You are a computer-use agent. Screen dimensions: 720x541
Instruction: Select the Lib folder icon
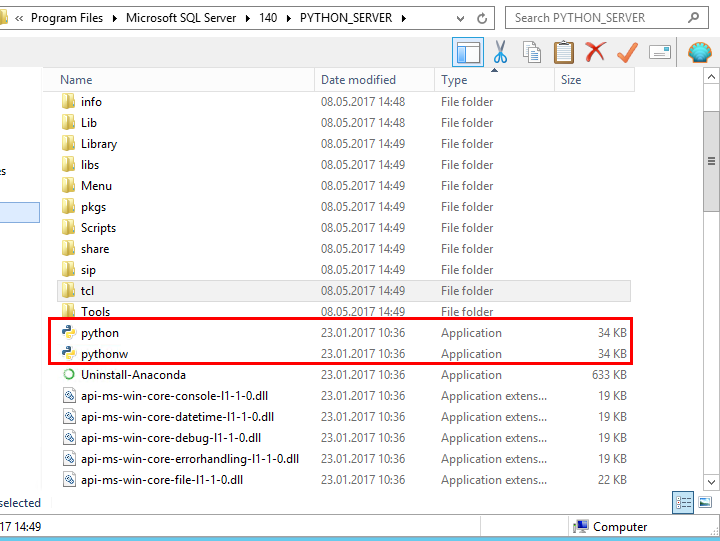(68, 123)
